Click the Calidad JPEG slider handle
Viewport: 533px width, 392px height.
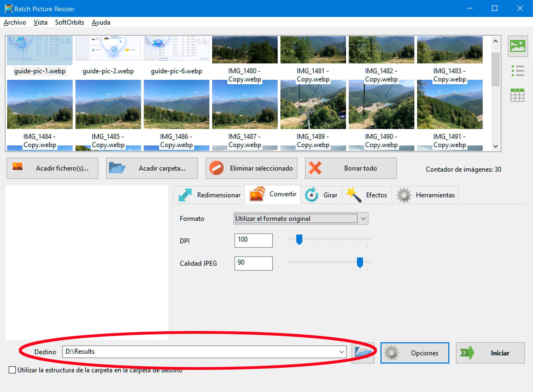click(360, 262)
